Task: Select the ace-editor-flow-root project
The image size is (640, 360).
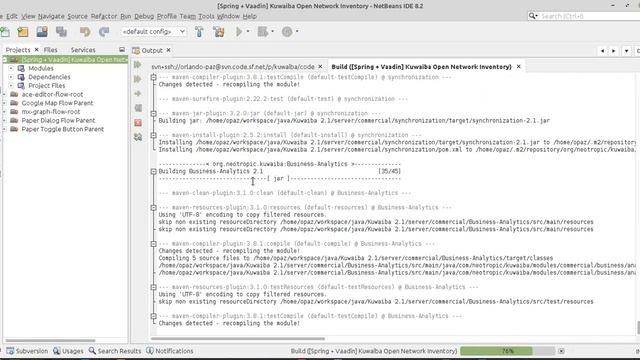Action: coord(52,94)
